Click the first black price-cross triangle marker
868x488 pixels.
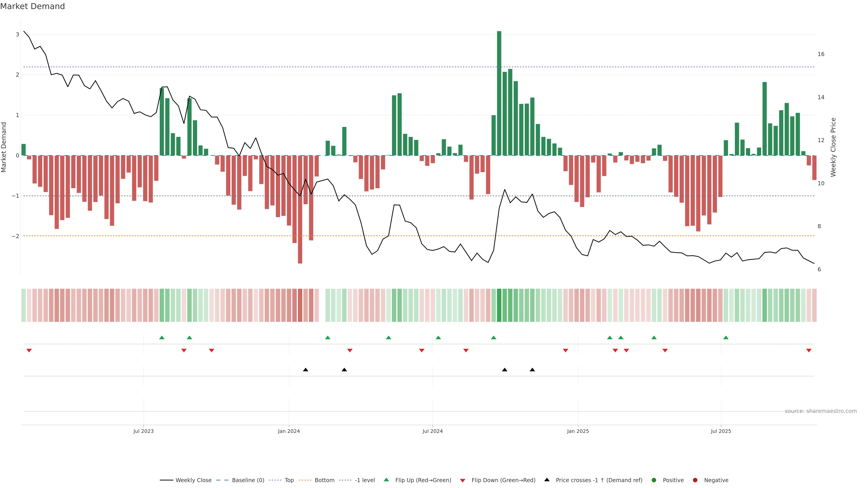pyautogui.click(x=305, y=370)
